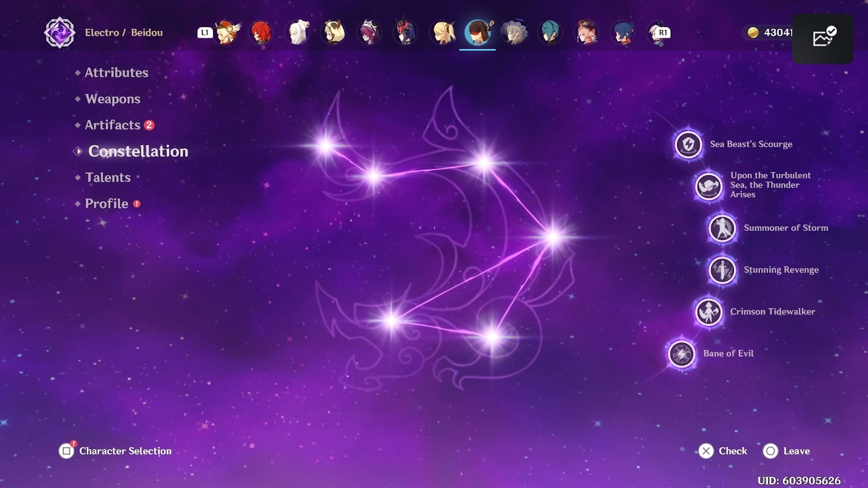Open Stunning Revenge constellation icon
The image size is (868, 488).
tap(722, 269)
